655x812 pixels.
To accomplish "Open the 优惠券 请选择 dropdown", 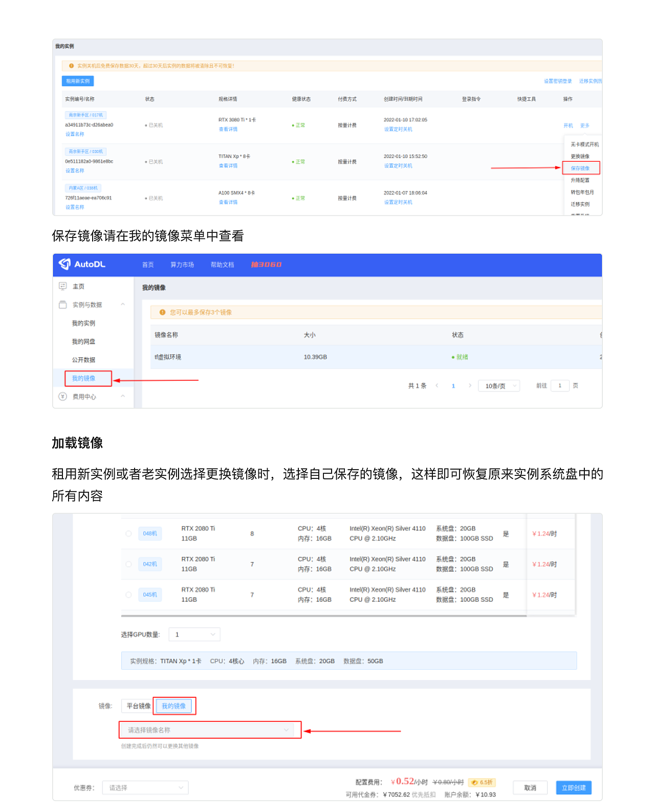I will pyautogui.click(x=145, y=787).
